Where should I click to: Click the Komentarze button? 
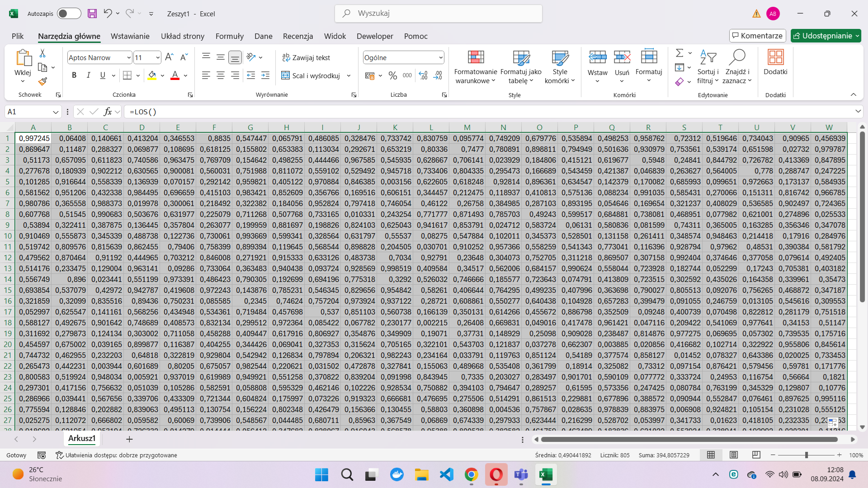click(757, 36)
